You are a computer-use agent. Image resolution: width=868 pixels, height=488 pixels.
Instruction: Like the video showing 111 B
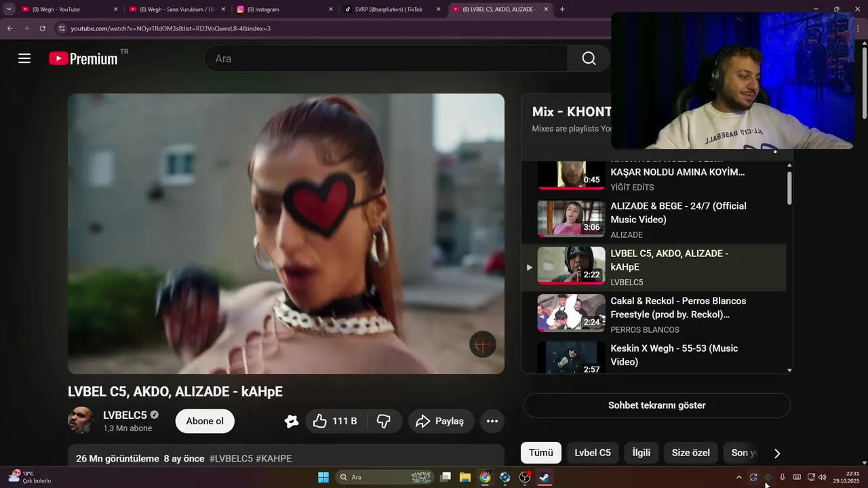point(335,421)
